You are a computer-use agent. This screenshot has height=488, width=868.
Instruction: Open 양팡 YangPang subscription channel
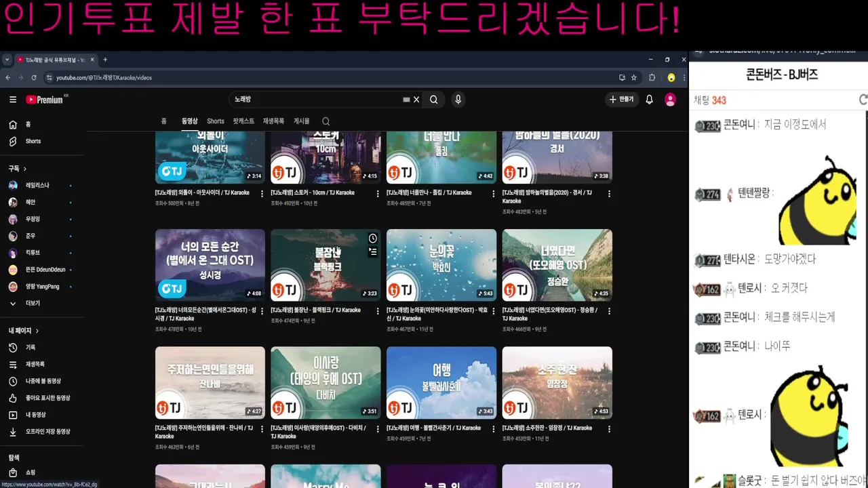pyautogui.click(x=41, y=287)
